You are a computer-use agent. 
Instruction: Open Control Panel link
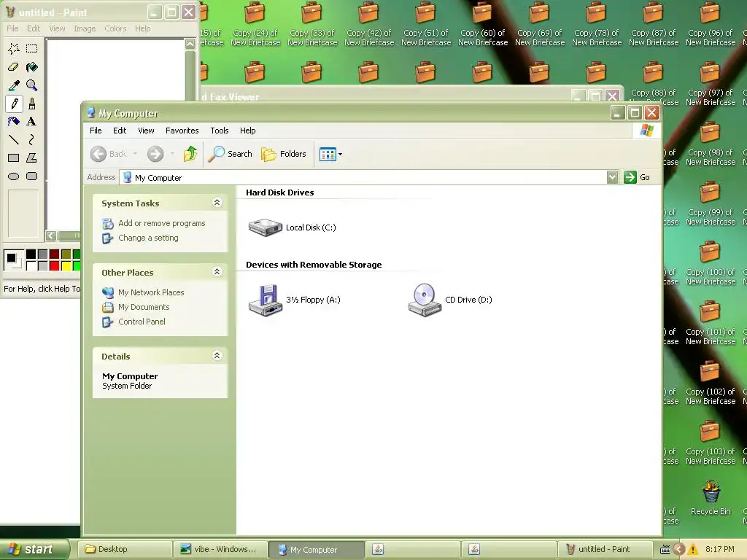142,322
